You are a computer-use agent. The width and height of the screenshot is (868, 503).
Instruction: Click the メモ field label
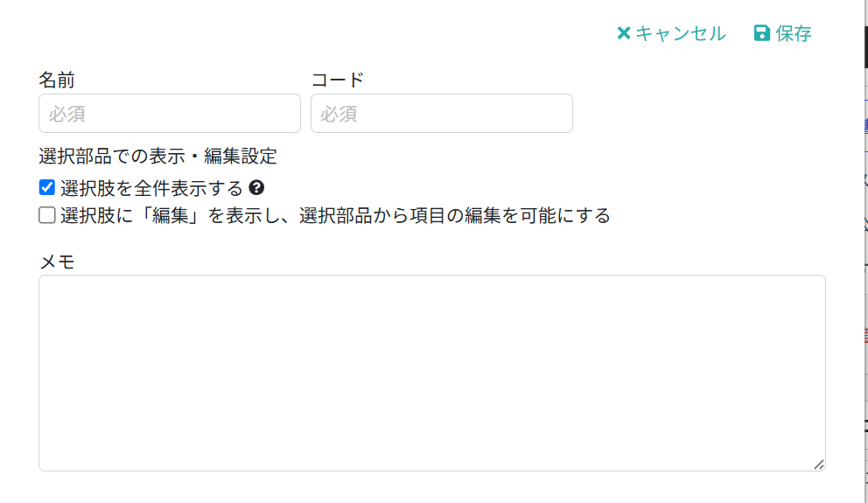tap(57, 262)
